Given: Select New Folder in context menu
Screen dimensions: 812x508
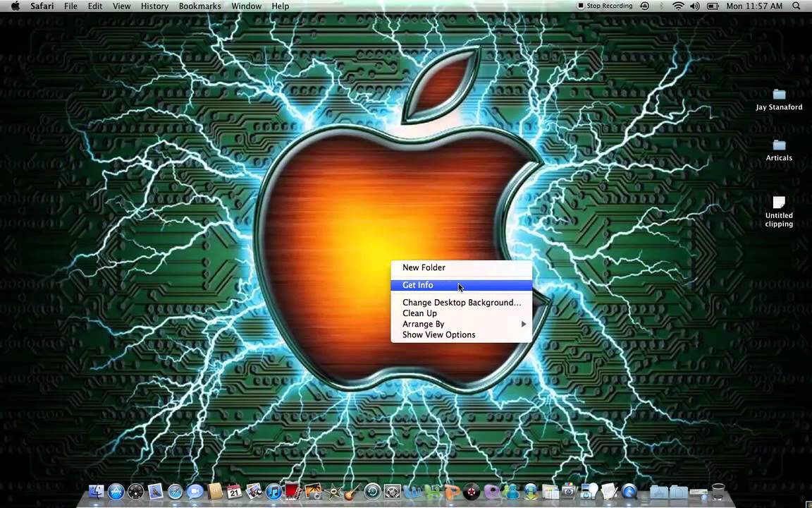Looking at the screenshot, I should point(424,267).
